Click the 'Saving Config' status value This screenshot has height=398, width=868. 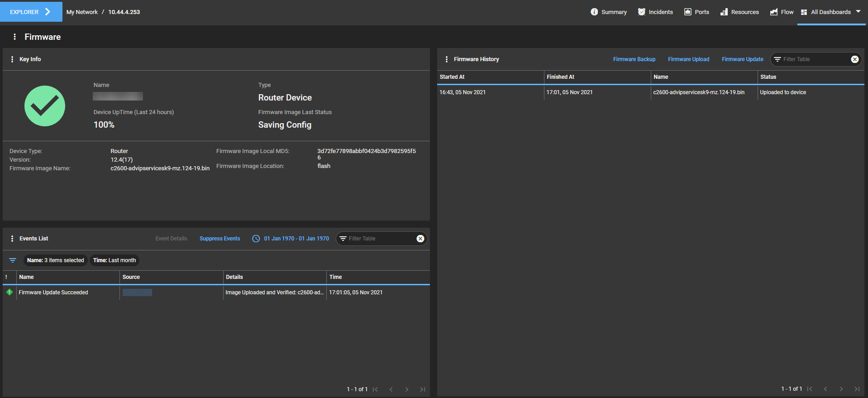[285, 125]
